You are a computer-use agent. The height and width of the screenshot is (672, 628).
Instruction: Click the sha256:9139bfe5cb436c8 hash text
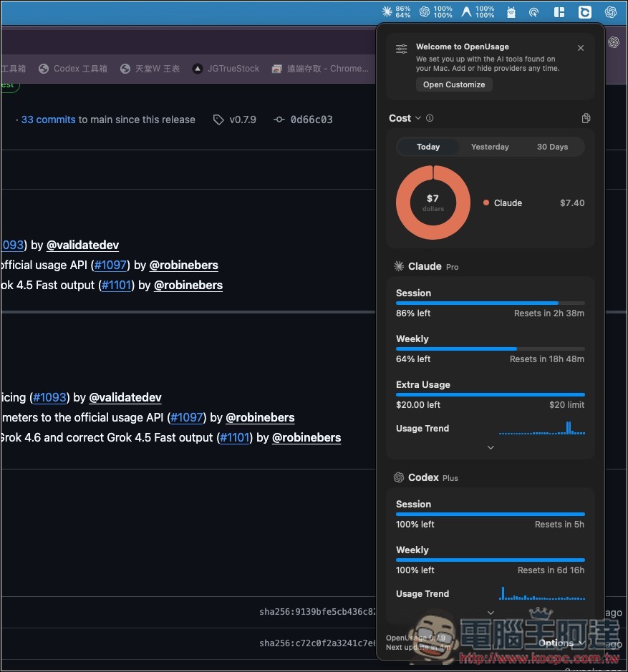click(317, 612)
